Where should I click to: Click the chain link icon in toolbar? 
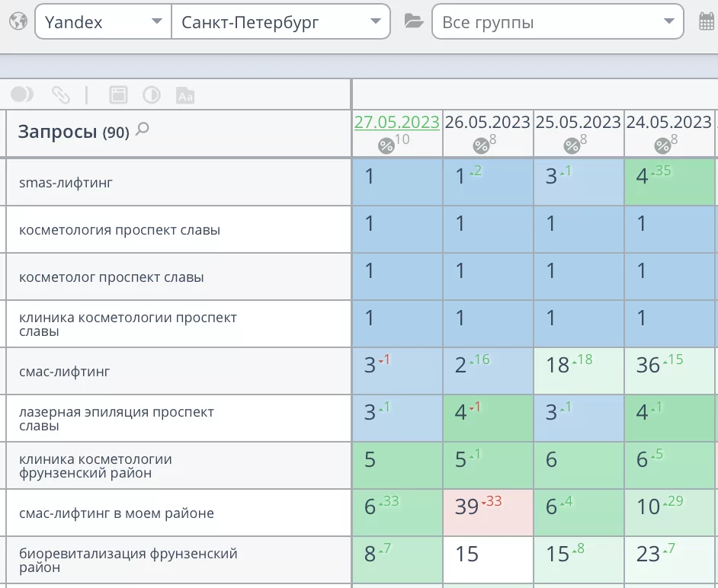pyautogui.click(x=60, y=94)
